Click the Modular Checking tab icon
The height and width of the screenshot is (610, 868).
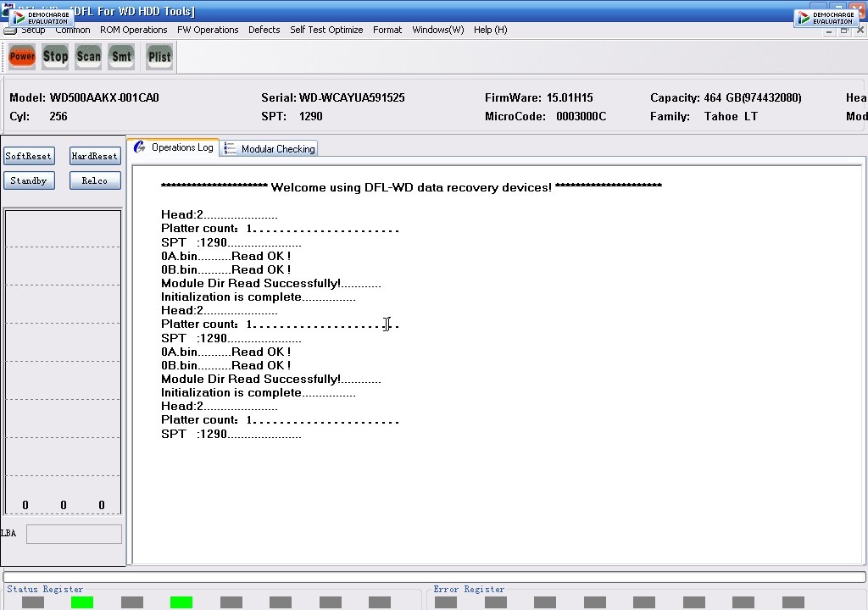point(229,148)
